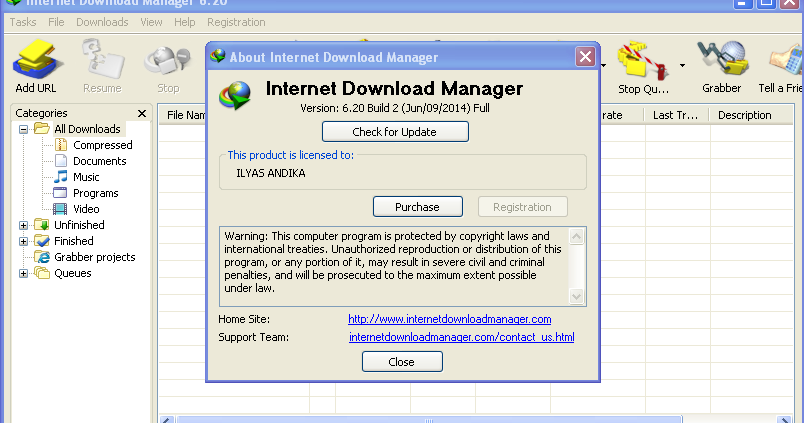Click the greyed-out Registration button
804x423 pixels.
522,207
